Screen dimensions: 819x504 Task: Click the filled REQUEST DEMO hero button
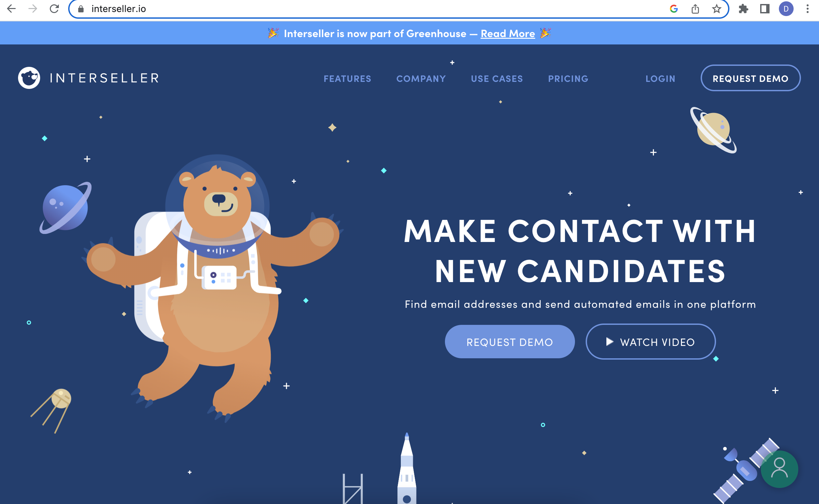(509, 342)
